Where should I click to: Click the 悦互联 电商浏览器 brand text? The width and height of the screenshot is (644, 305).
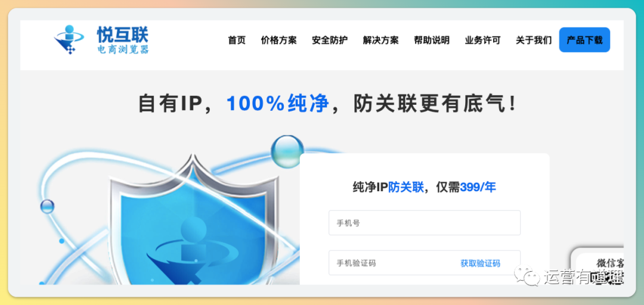(123, 40)
